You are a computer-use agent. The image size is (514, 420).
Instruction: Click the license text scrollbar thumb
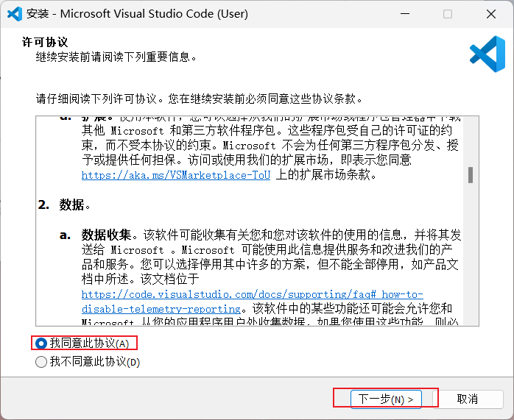point(471,175)
